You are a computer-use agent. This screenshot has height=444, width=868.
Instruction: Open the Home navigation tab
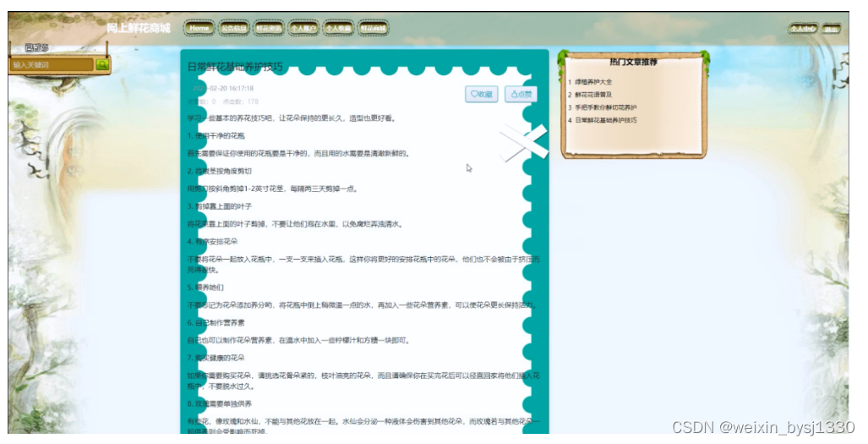click(x=199, y=28)
